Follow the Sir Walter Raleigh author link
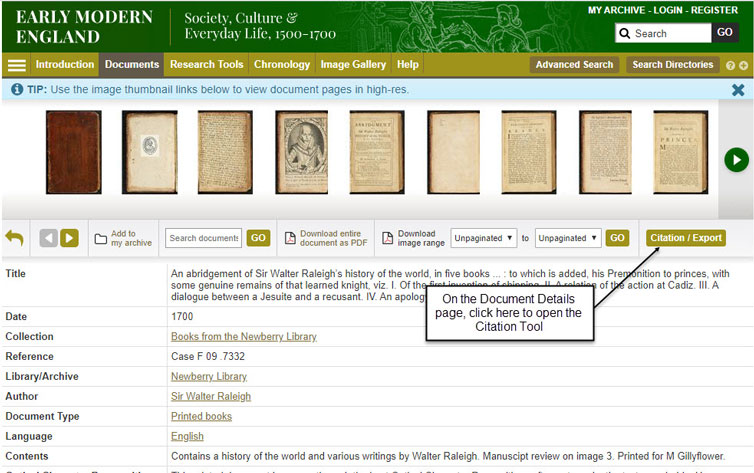The image size is (754, 473). pos(211,396)
